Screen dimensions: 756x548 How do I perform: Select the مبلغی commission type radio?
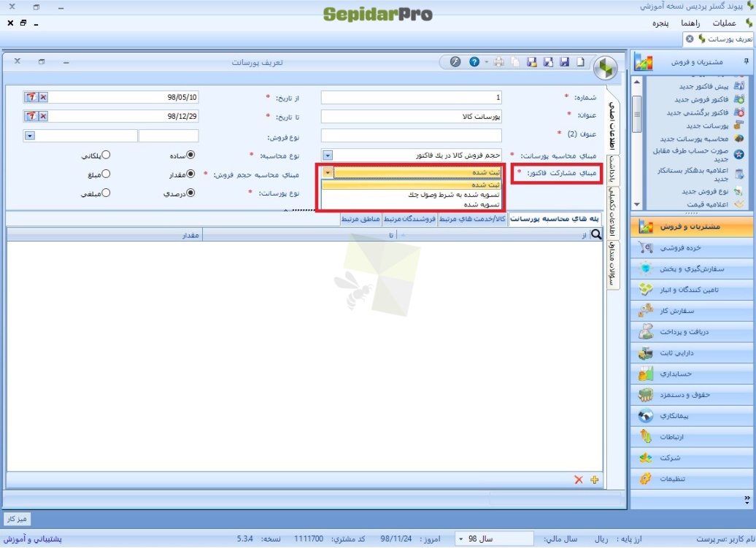pos(106,193)
